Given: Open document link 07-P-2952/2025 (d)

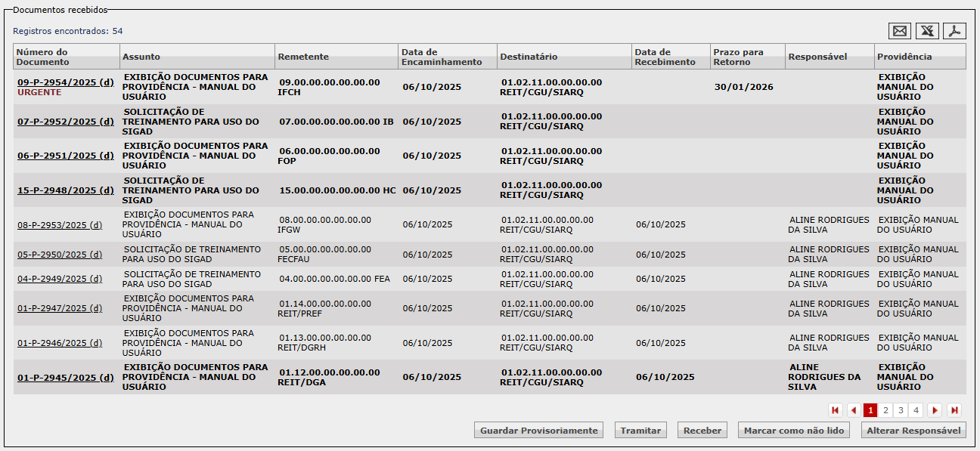Looking at the screenshot, I should pyautogui.click(x=65, y=122).
